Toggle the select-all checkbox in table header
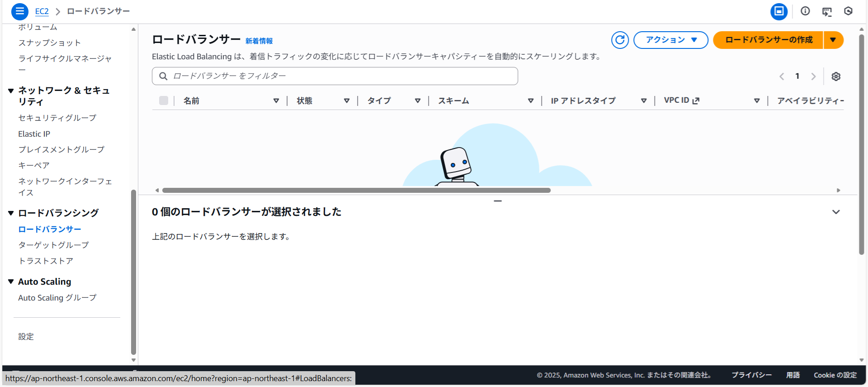Screen dimensions: 868x387 coord(164,100)
